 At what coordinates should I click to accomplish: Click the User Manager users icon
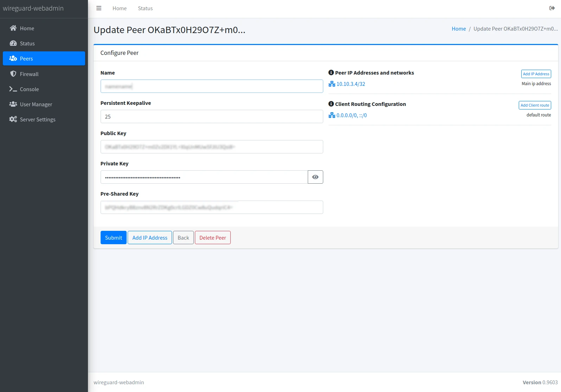(x=13, y=104)
